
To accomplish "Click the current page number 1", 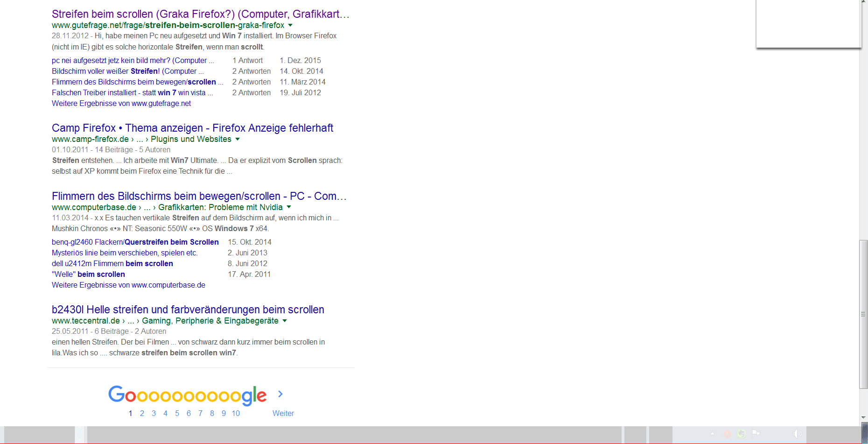I will pos(130,413).
